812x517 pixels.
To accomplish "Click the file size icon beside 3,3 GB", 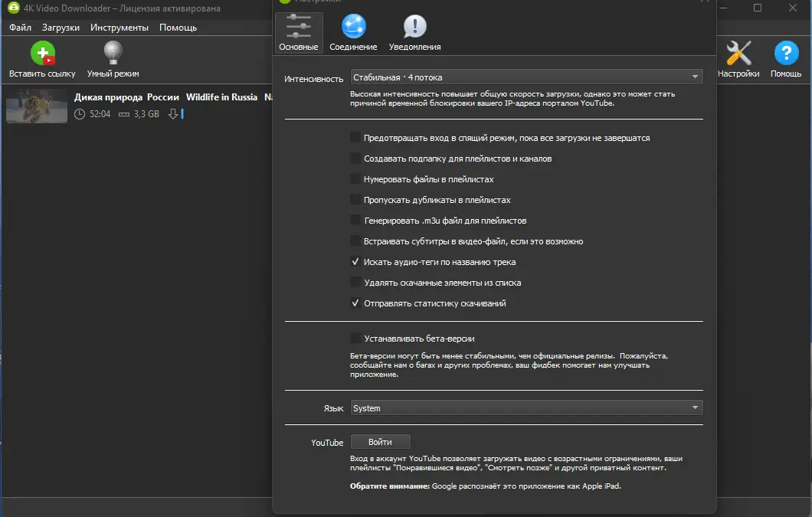I will point(124,114).
